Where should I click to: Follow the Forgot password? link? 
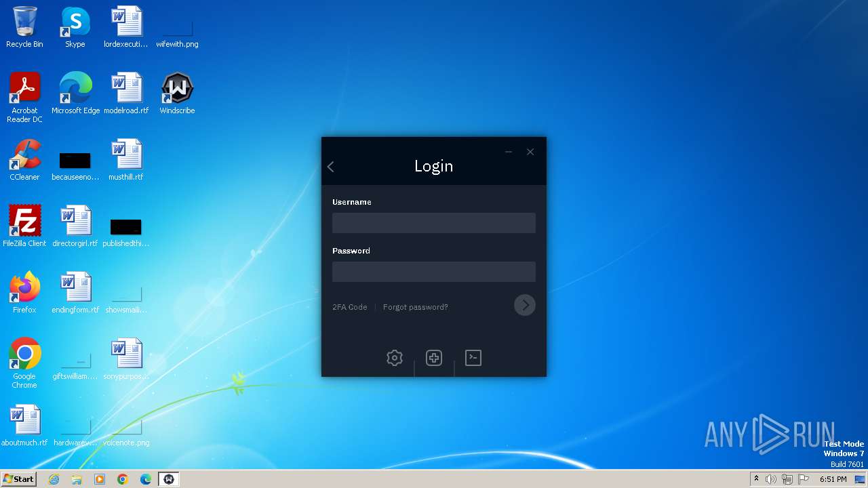[x=416, y=307]
